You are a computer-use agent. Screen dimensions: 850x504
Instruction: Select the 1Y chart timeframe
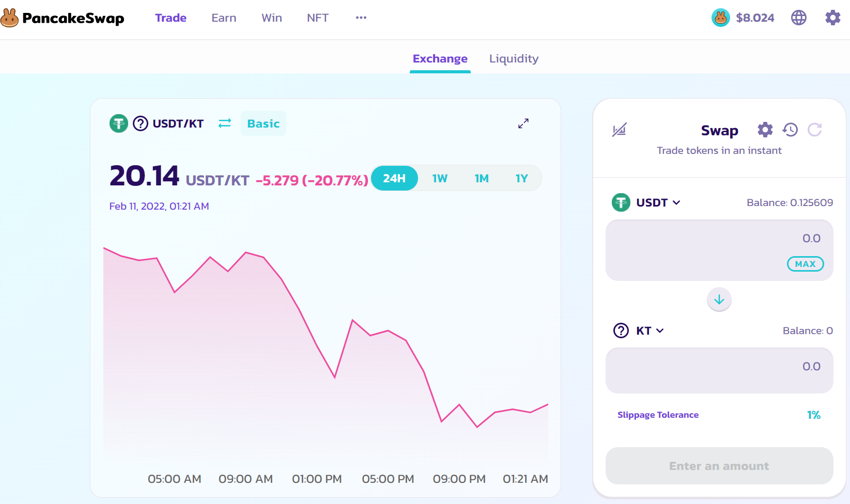click(x=521, y=179)
